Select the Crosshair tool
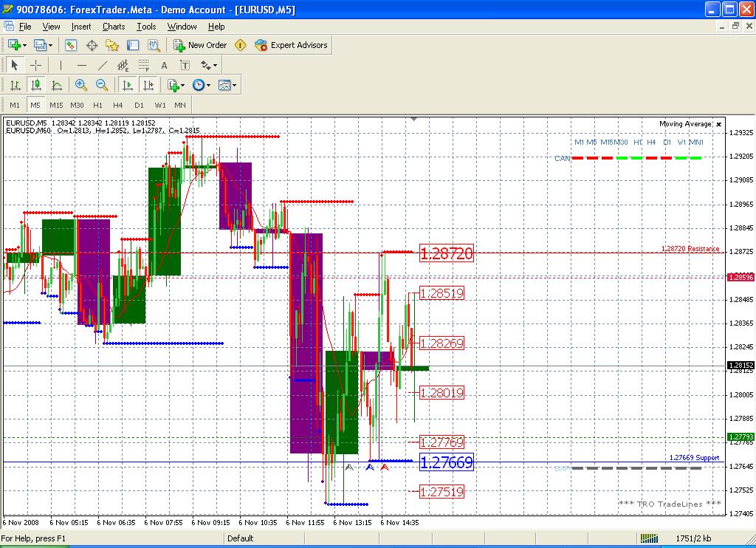Viewport: 756px width, 548px height. (x=35, y=65)
